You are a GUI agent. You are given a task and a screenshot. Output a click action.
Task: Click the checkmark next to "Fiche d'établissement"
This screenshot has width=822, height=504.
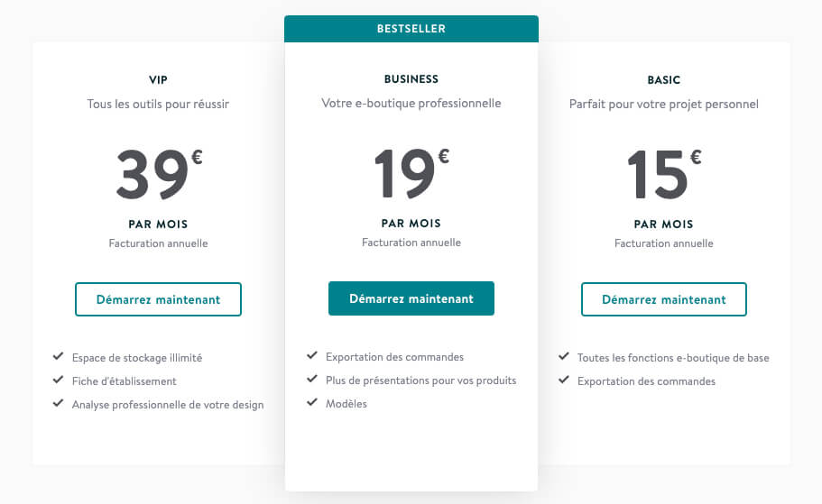click(x=59, y=380)
